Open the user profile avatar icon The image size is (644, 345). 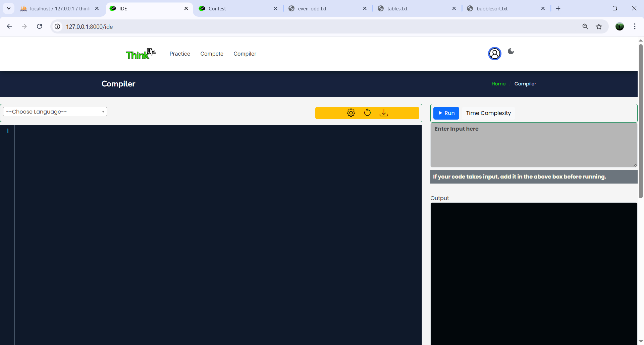pos(494,54)
